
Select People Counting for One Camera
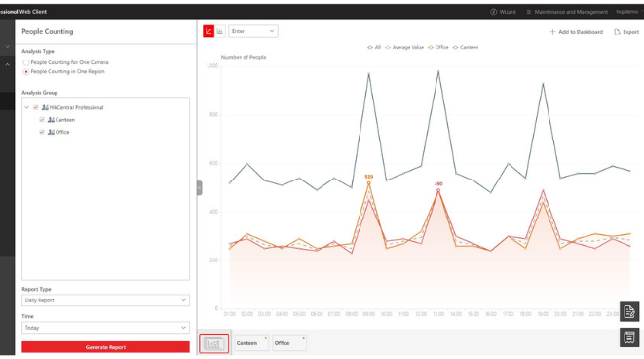(26, 62)
